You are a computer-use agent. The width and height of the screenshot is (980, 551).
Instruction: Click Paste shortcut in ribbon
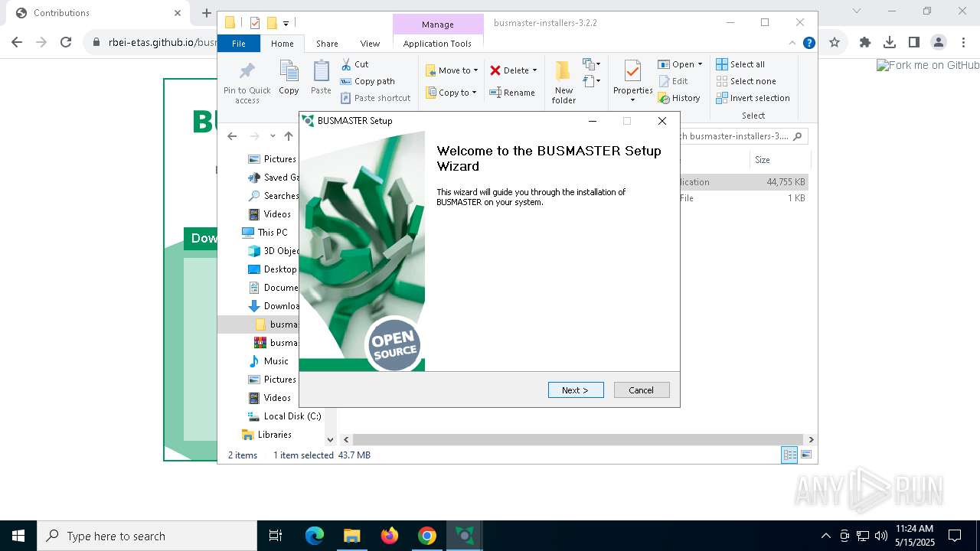[x=375, y=98]
